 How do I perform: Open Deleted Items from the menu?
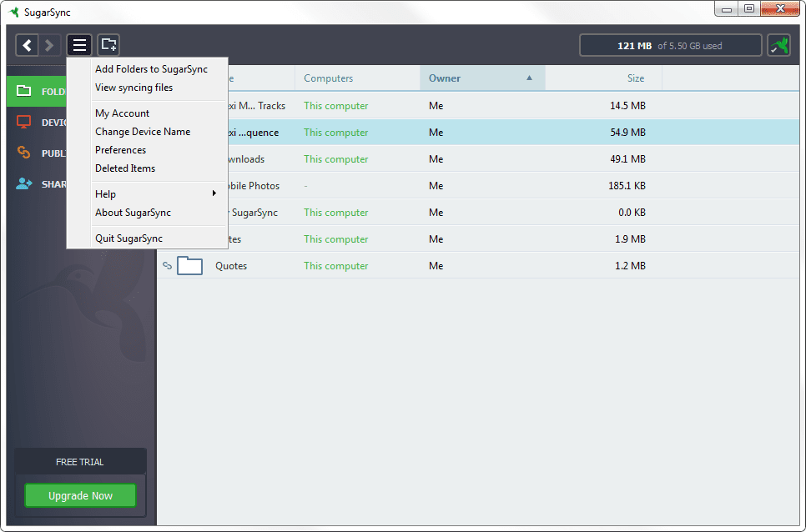click(x=125, y=168)
